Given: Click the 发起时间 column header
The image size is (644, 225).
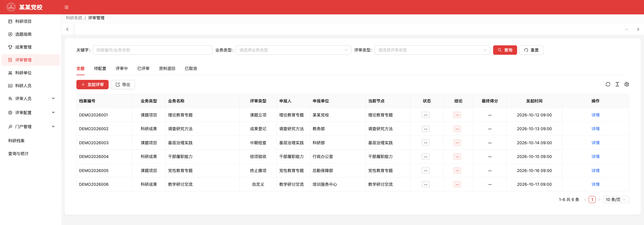Looking at the screenshot, I should [534, 101].
